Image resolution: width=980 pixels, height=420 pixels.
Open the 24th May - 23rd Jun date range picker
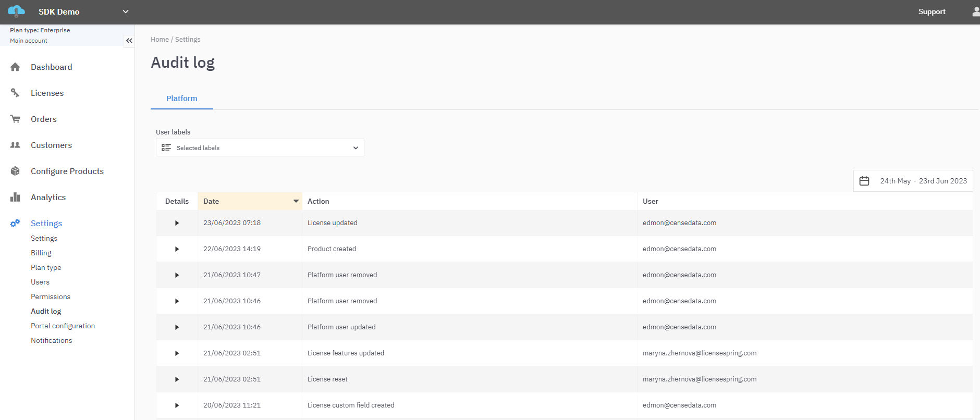[x=923, y=181]
